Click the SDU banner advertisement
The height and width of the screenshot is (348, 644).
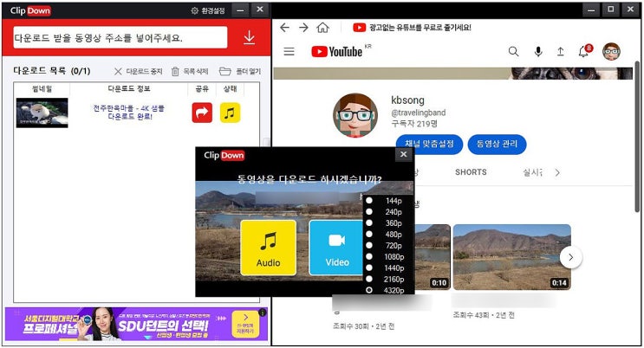tap(136, 325)
